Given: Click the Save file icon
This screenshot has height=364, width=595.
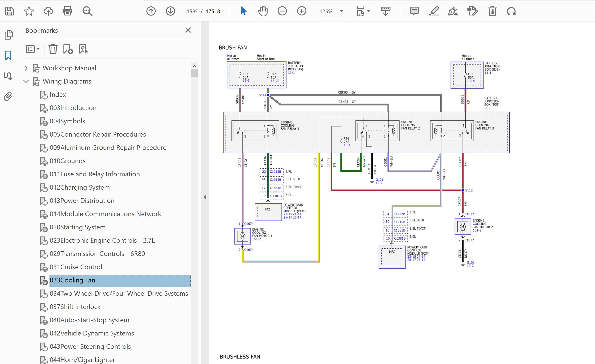Looking at the screenshot, I should click(x=10, y=11).
